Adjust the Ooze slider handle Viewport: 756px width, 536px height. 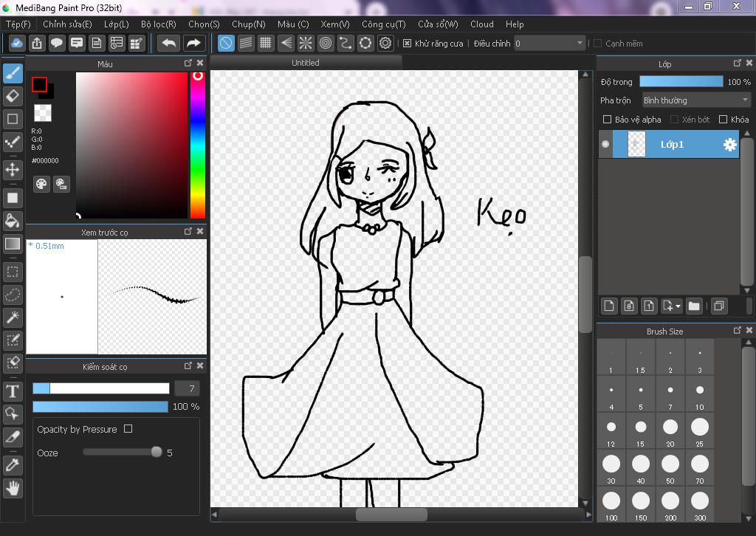click(x=157, y=452)
